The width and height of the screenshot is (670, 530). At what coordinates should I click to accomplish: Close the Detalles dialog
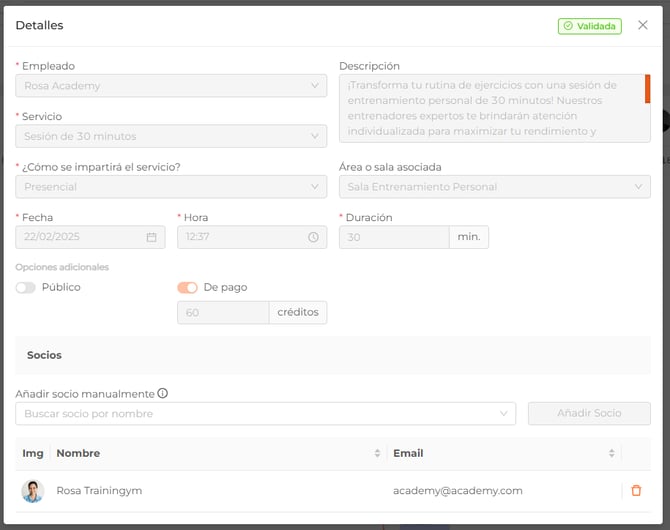(x=643, y=25)
